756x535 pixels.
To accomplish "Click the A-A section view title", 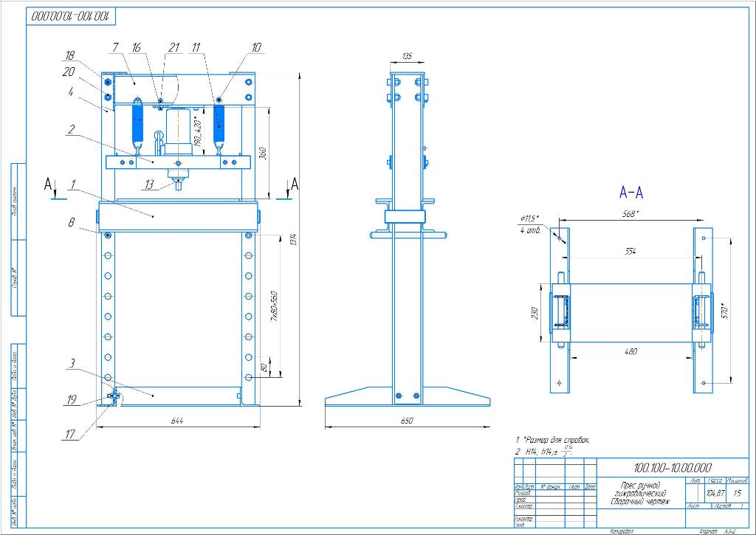I will click(631, 193).
